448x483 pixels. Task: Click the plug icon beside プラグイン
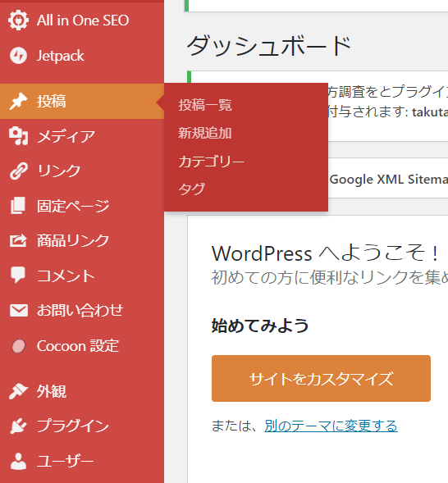tap(19, 426)
